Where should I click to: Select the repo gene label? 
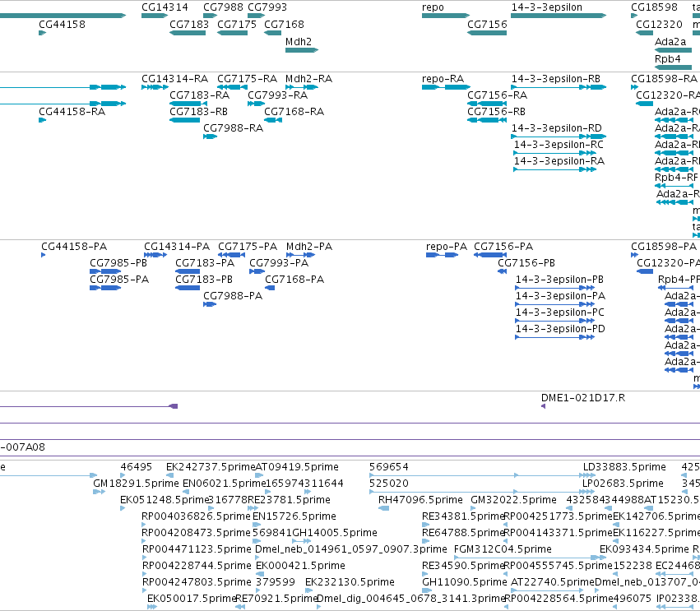click(x=433, y=7)
